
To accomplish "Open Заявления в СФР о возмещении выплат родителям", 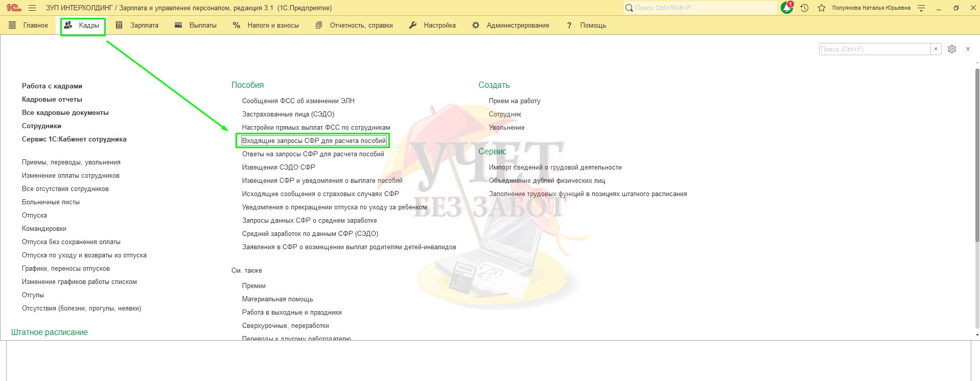I will click(349, 247).
